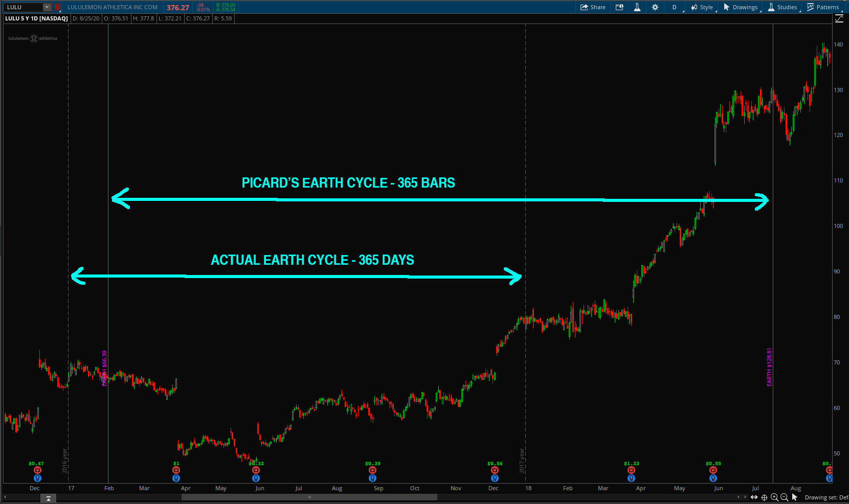
Task: Click the red earnings icon under $0.55
Action: [x=713, y=470]
